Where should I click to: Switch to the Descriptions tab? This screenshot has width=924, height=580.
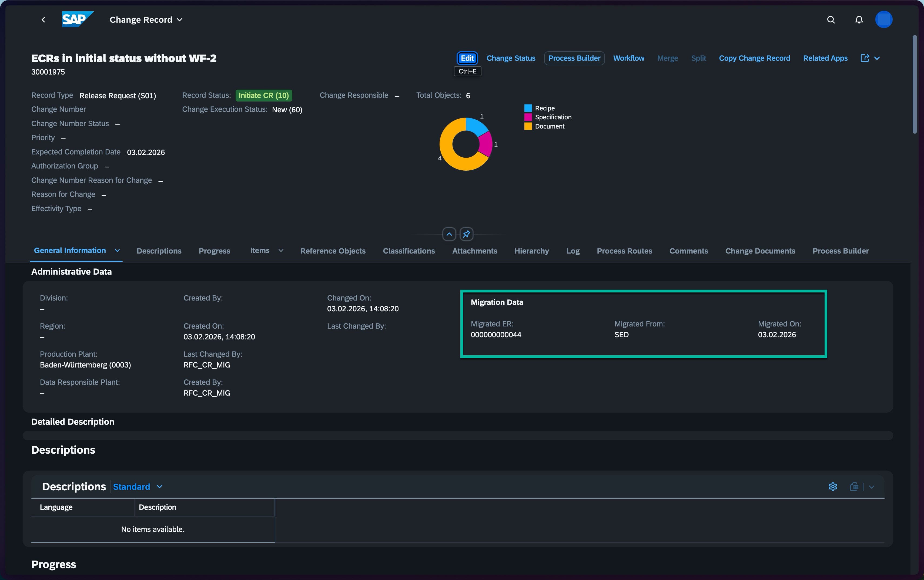(159, 251)
